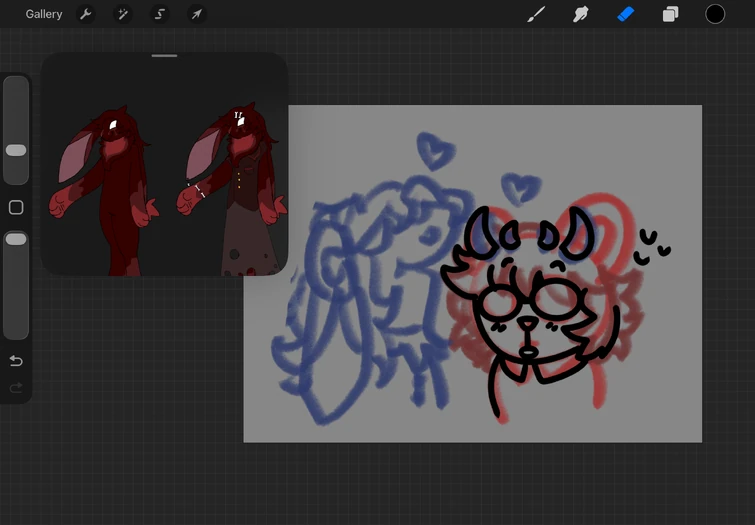Screen dimensions: 755x525
Task: Open the Layers panel
Action: point(670,14)
